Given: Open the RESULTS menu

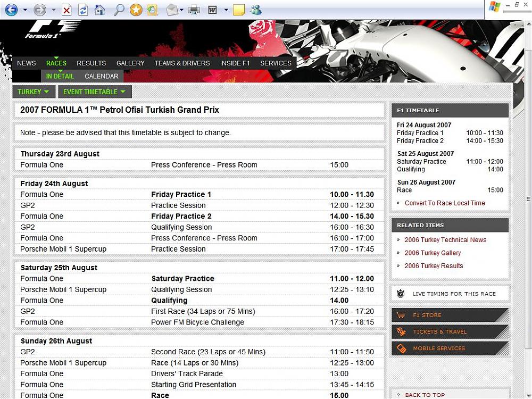Looking at the screenshot, I should click(x=91, y=63).
